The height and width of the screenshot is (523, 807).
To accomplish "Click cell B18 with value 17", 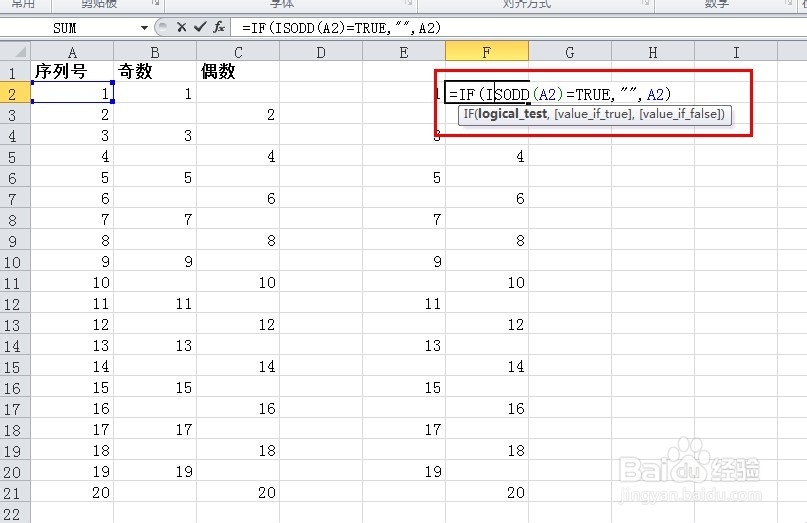I will click(155, 429).
